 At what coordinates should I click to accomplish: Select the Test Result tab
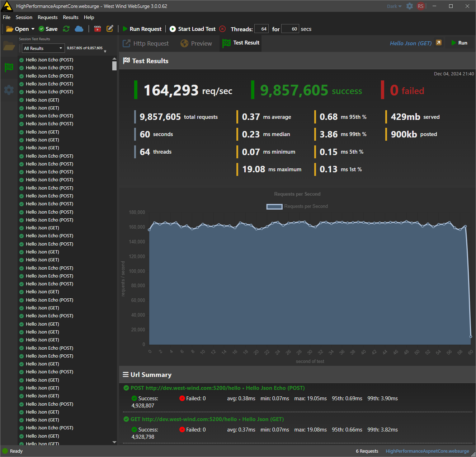[x=241, y=43]
